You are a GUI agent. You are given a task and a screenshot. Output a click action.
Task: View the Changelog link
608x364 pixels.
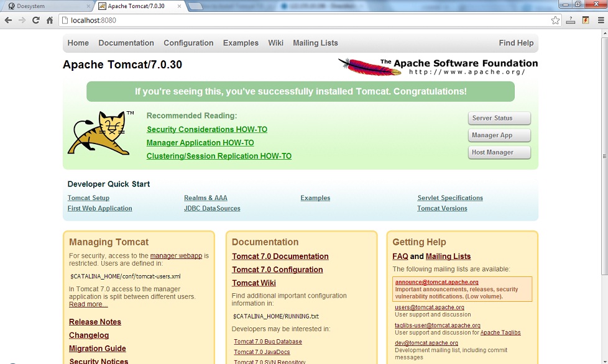[x=89, y=335]
